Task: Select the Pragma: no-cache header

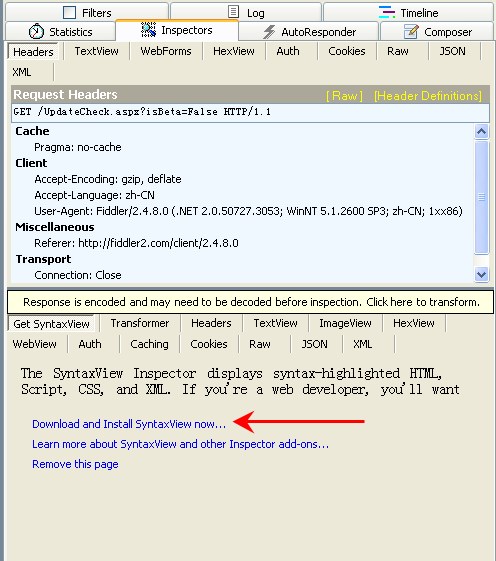Action: tap(78, 147)
